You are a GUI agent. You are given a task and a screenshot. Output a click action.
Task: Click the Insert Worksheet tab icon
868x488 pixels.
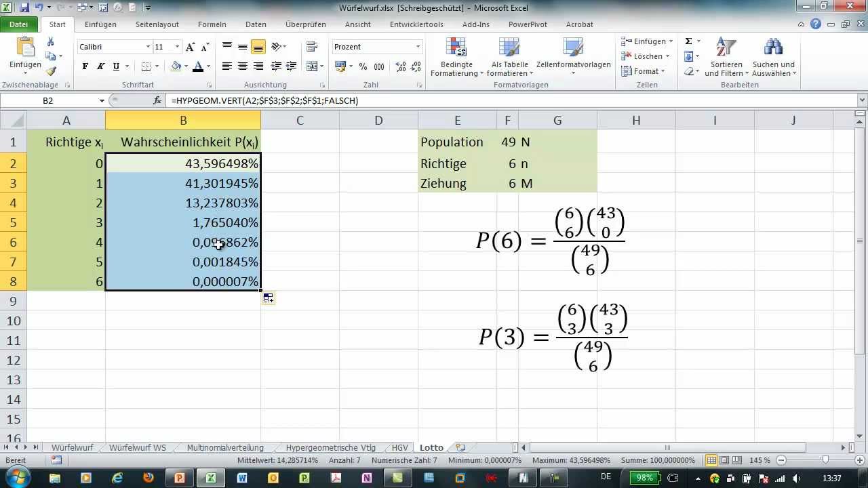[x=460, y=447]
